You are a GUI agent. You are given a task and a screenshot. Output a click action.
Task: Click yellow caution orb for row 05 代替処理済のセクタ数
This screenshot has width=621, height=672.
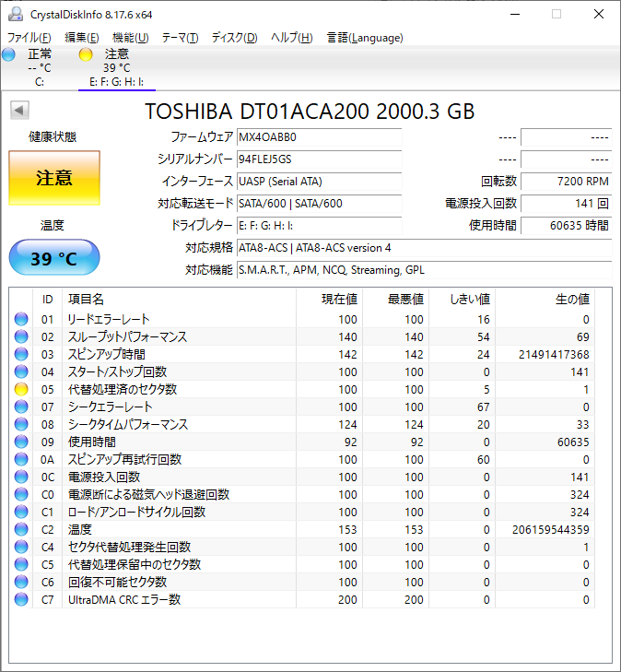pyautogui.click(x=21, y=389)
